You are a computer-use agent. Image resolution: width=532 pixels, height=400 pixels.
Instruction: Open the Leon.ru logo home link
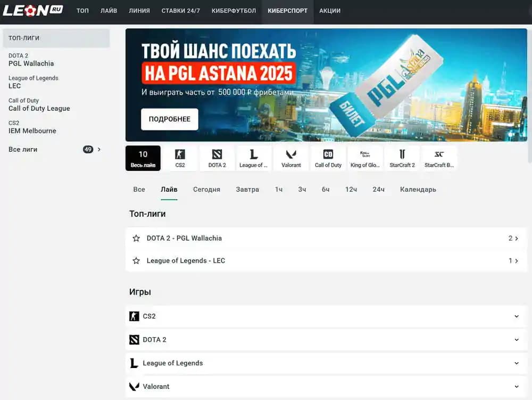[x=32, y=11]
